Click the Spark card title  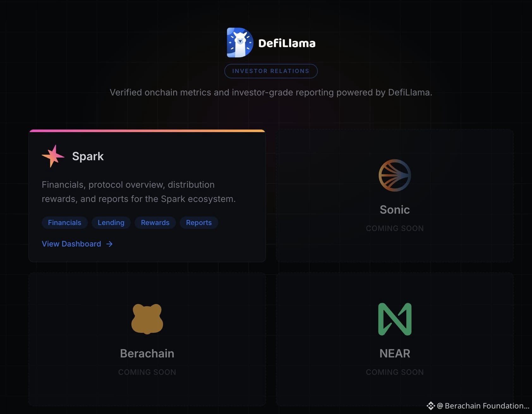point(88,156)
